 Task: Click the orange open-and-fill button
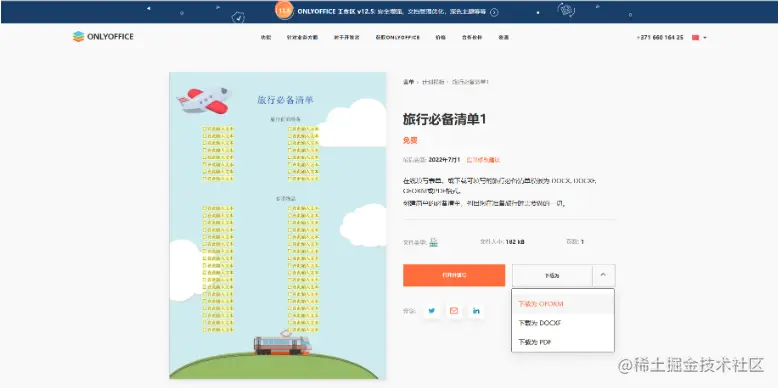pos(454,275)
